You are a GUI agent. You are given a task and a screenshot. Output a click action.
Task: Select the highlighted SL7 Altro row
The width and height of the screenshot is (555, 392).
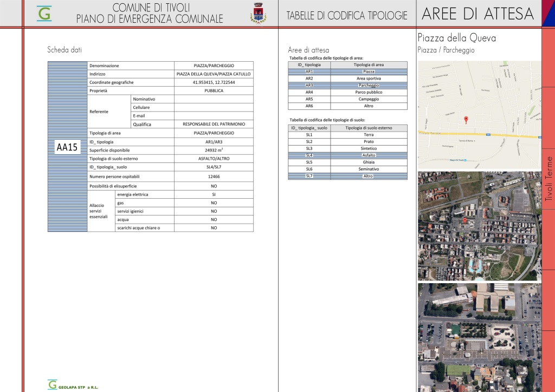tap(347, 176)
